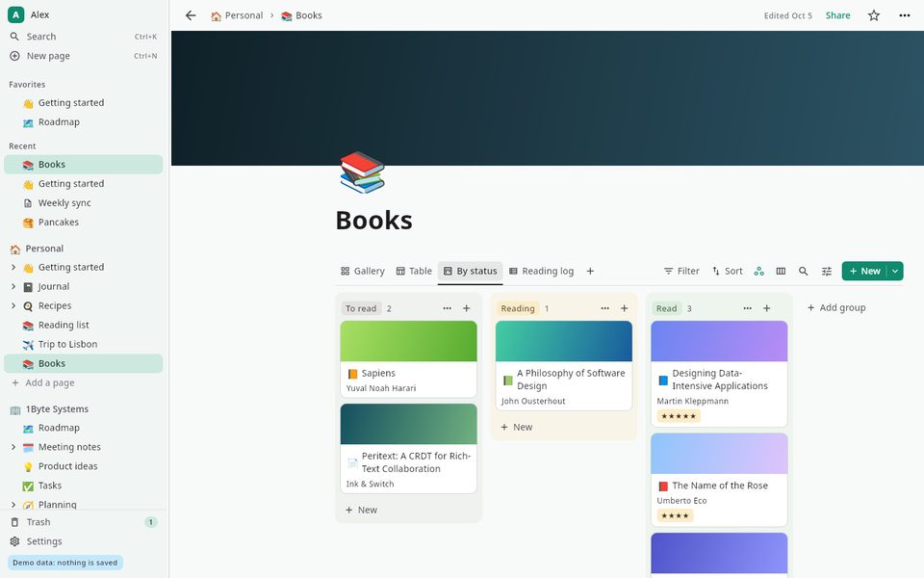Switch to the Table view tab
This screenshot has width=924, height=578.
(x=414, y=272)
